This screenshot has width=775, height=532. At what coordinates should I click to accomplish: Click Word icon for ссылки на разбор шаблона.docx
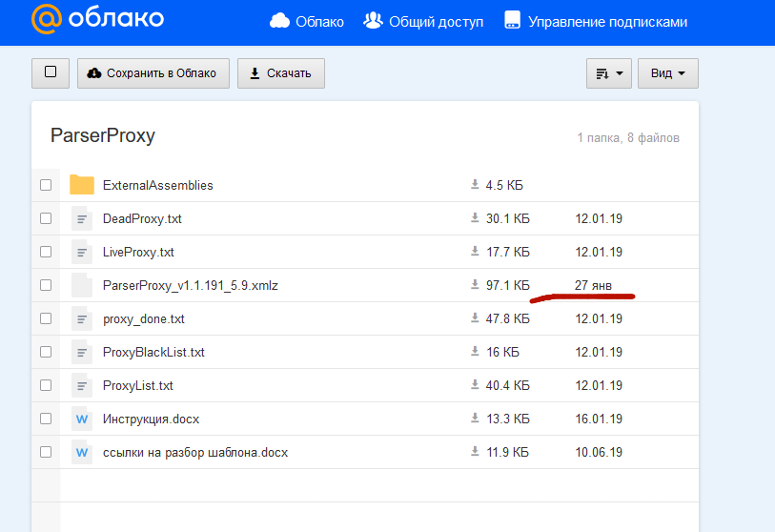(x=82, y=452)
